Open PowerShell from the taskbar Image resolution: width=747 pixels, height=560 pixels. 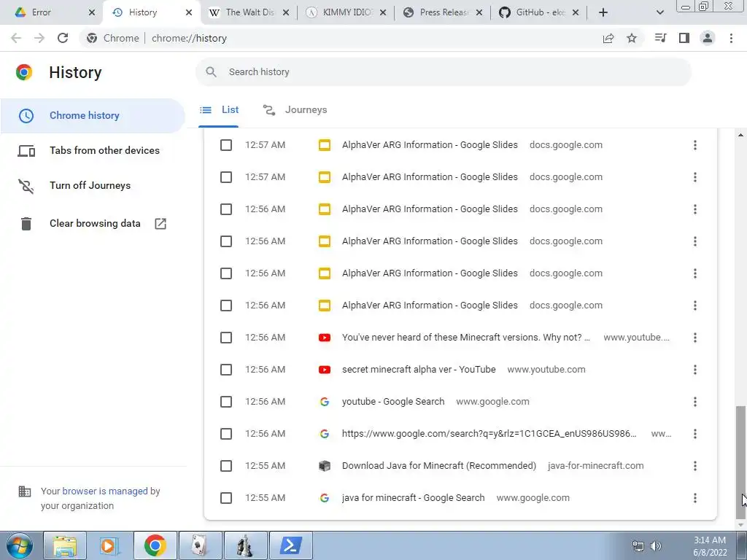click(291, 545)
